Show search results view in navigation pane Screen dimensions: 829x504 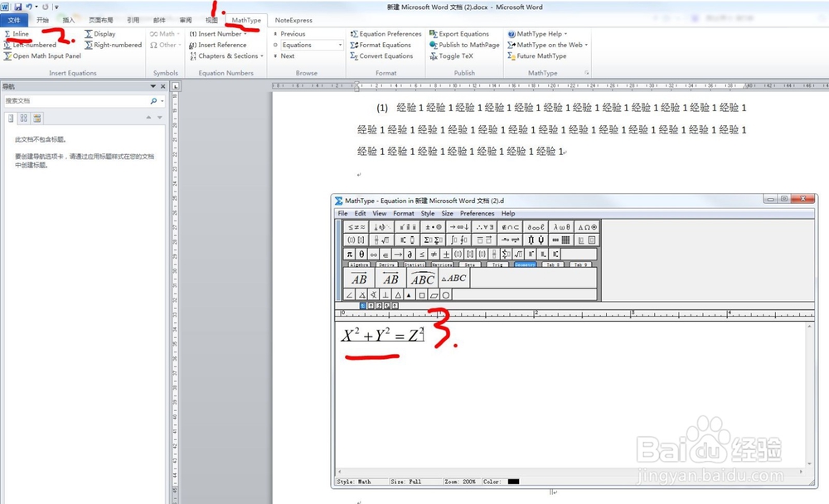click(x=37, y=119)
